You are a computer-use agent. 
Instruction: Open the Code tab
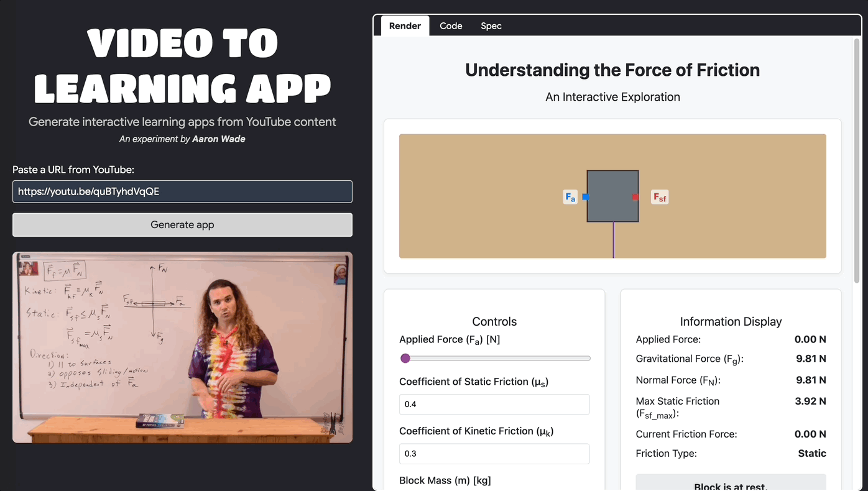(x=451, y=25)
